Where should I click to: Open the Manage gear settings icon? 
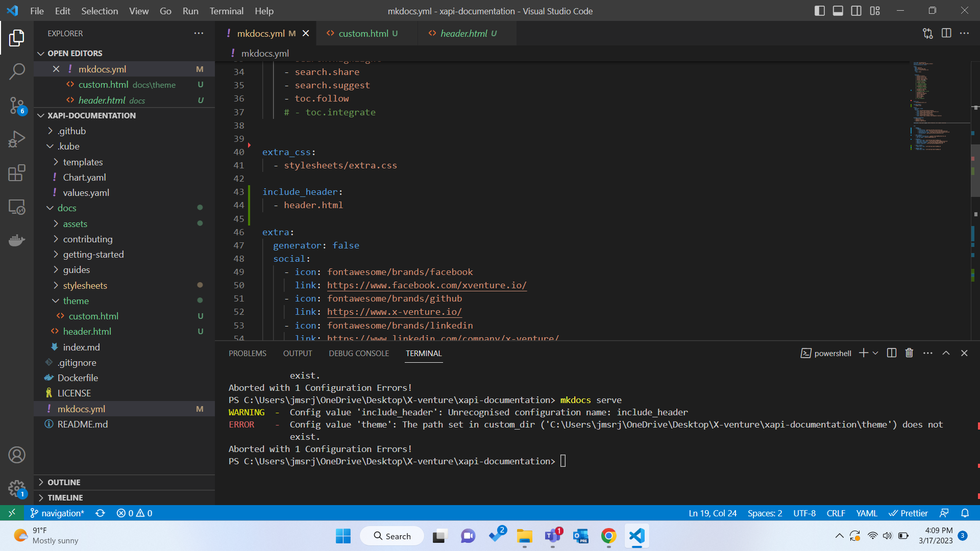coord(16,489)
